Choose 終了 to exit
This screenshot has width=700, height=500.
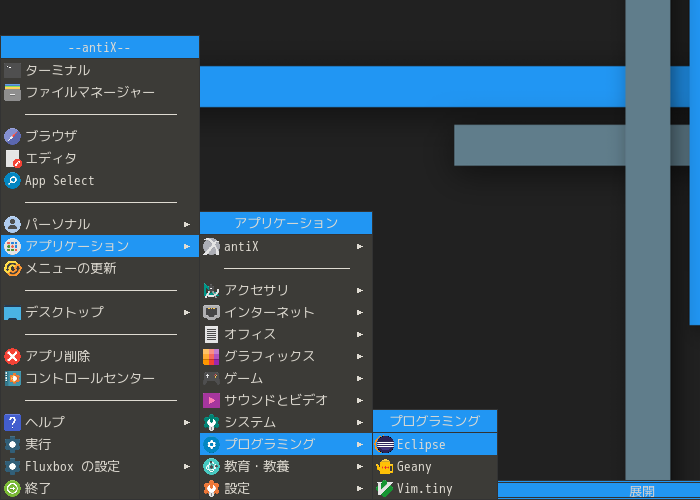100,488
